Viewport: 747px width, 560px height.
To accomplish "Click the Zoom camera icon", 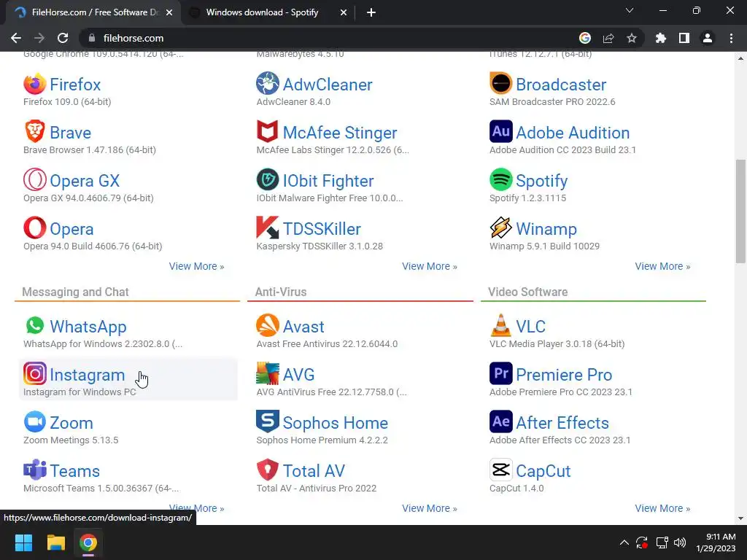I will click(x=35, y=422).
